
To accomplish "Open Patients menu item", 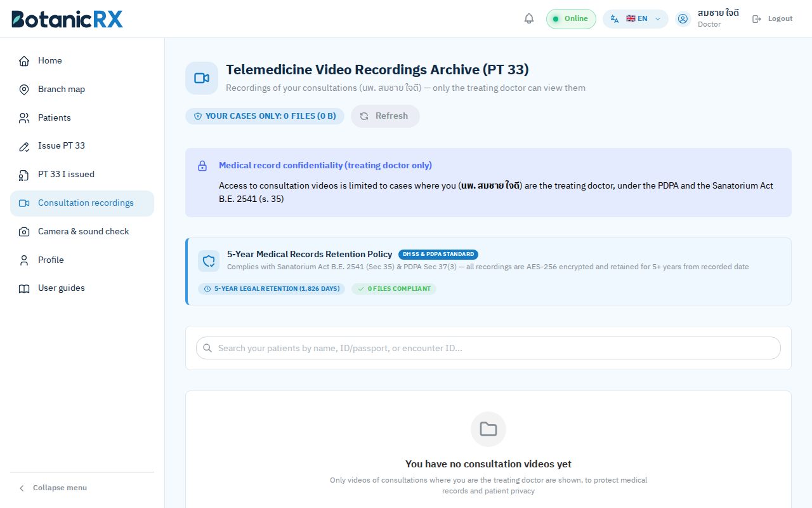I will (x=82, y=118).
